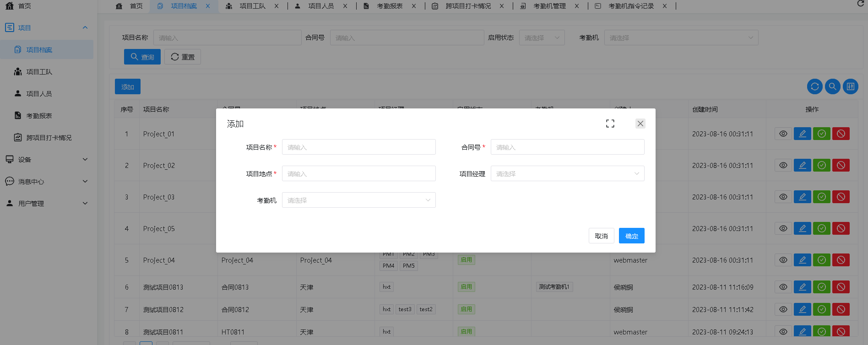The height and width of the screenshot is (345, 868).
Task: Click the blue 查询 search button
Action: tap(142, 57)
